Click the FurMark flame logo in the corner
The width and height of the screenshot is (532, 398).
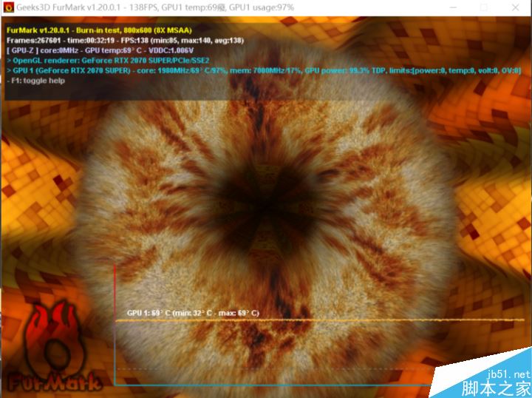[54, 347]
